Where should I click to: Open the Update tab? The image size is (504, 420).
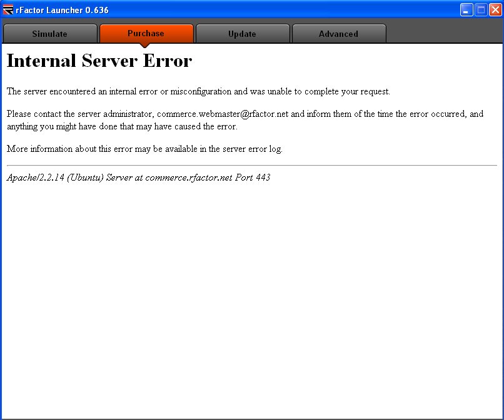coord(243,34)
